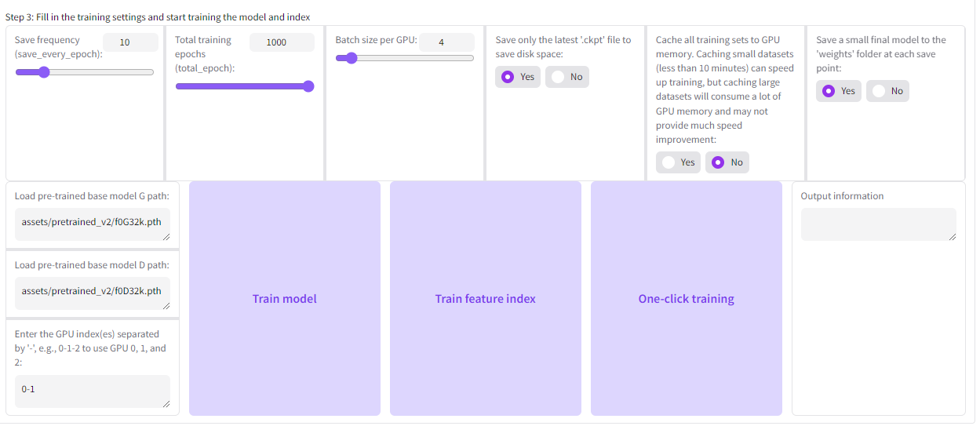Click the 'Save only the latest .ckpt file' label
The width and height of the screenshot is (980, 426).
point(563,47)
